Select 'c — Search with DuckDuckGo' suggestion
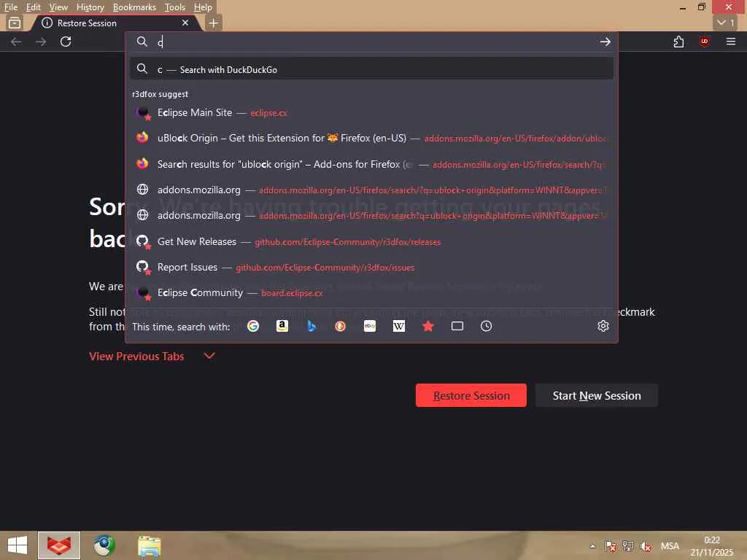747x560 pixels. pos(371,69)
